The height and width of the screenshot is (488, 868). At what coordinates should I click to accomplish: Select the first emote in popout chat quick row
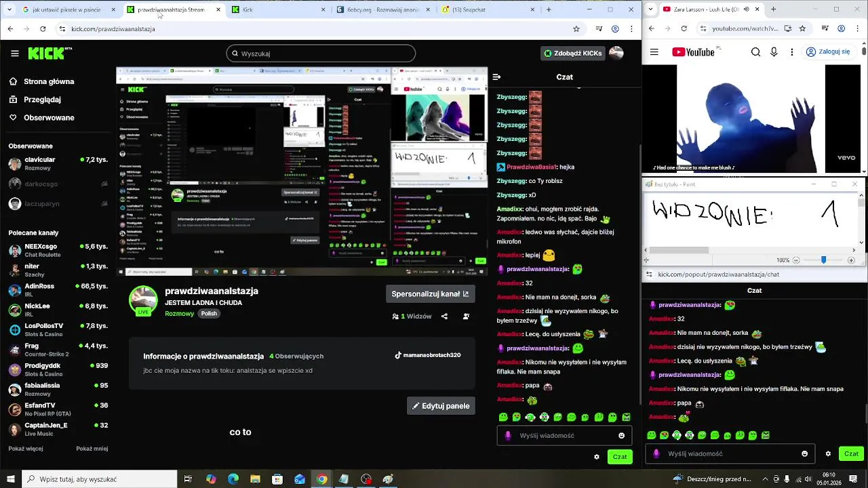coord(652,435)
